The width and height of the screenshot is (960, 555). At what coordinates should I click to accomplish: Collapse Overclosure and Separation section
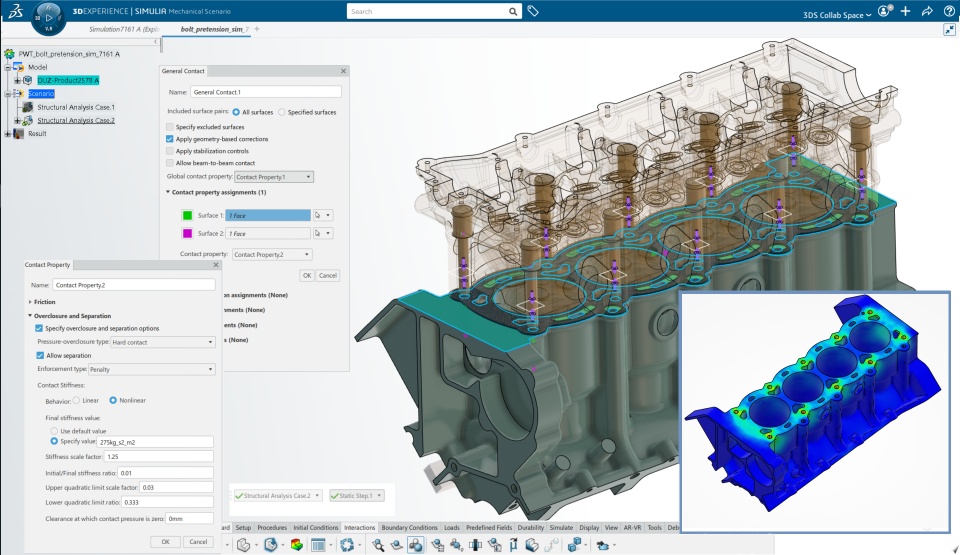coord(30,316)
